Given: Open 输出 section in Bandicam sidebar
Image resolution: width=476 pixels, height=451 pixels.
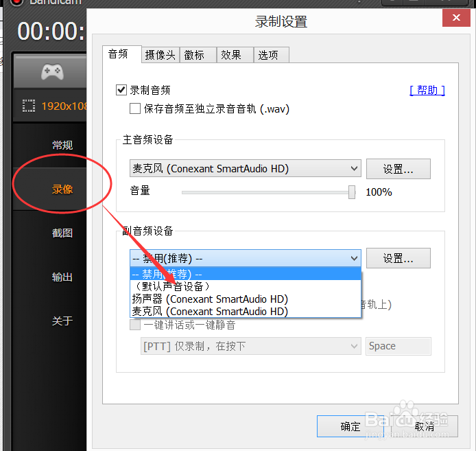Looking at the screenshot, I should [62, 277].
